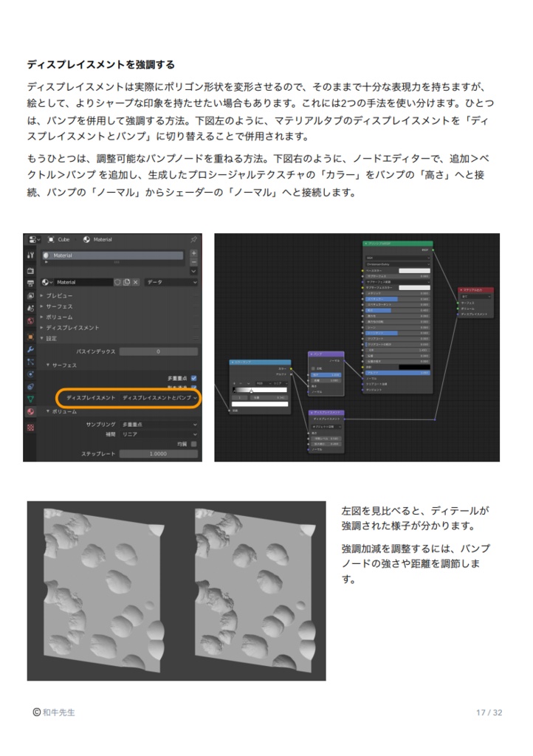The height and width of the screenshot is (756, 533).
Task: Click the Principled BSDF node header
Action: [x=398, y=244]
